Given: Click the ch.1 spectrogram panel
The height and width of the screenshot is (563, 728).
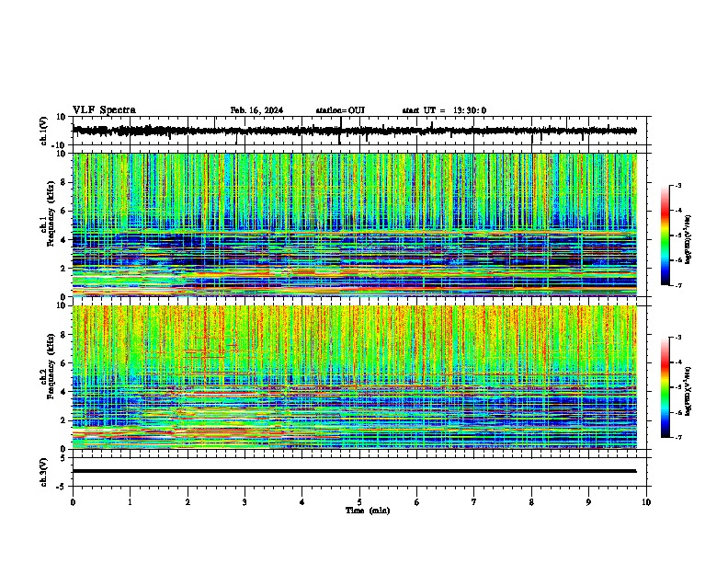Looking at the screenshot, I should [x=355, y=224].
